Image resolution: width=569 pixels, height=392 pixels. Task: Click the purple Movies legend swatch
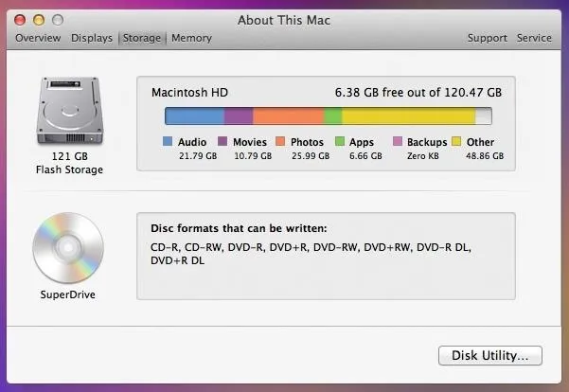pos(222,141)
